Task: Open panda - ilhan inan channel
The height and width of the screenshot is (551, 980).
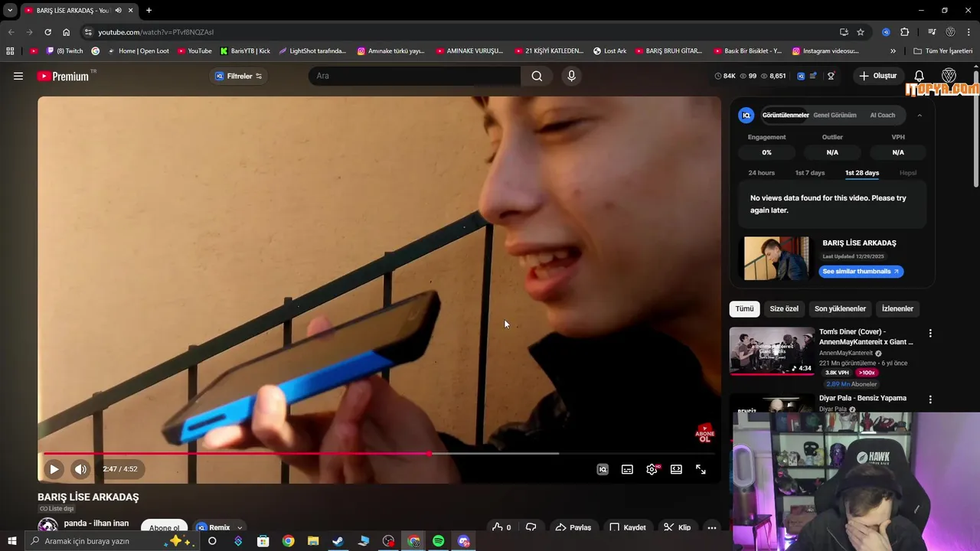Action: coord(96,523)
